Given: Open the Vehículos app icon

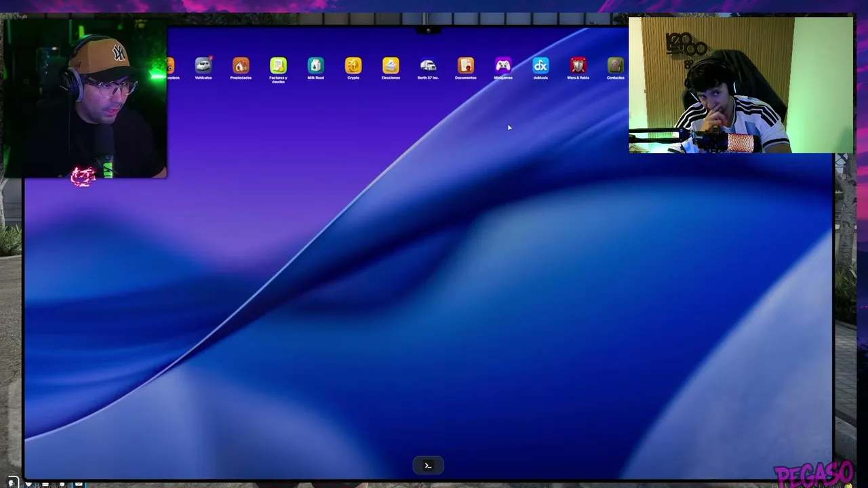Looking at the screenshot, I should [x=203, y=66].
